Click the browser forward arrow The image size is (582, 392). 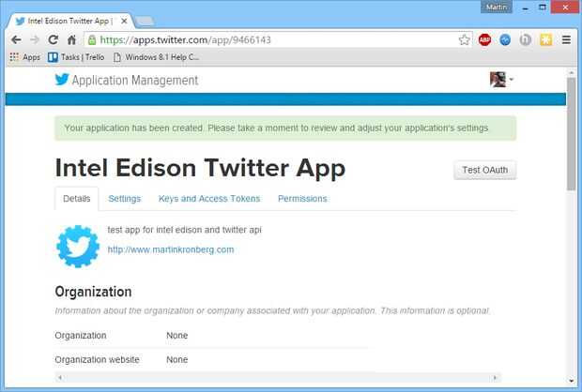point(35,39)
